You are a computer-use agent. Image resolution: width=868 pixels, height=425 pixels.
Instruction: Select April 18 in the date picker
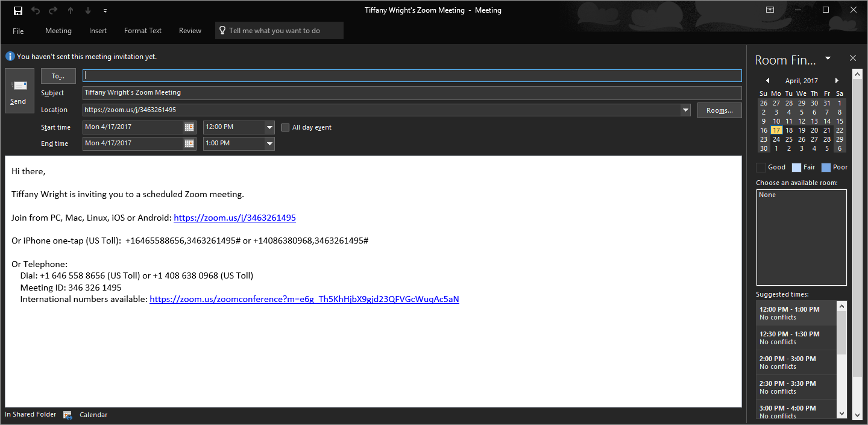coord(789,130)
